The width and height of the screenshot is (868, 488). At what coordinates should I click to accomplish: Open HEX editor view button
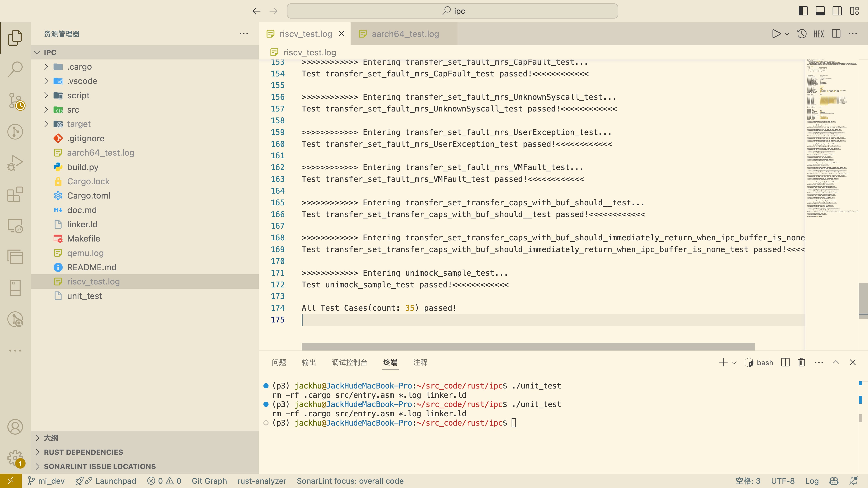[x=818, y=34]
